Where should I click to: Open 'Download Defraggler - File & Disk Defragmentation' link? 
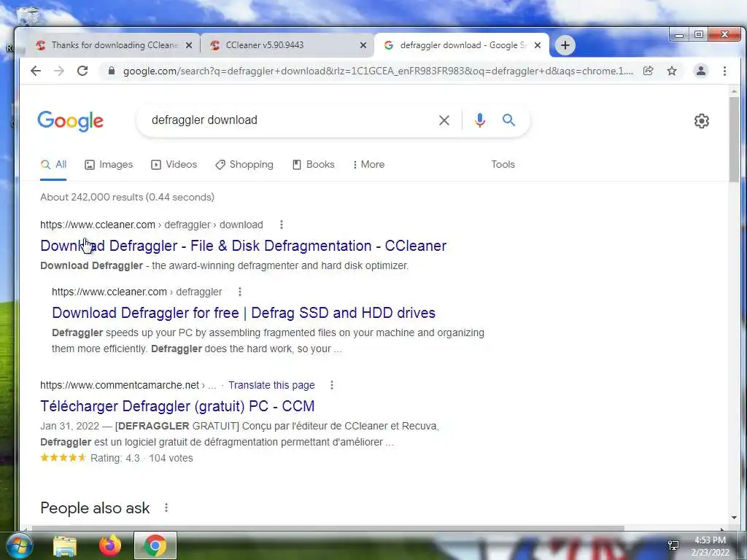(244, 246)
